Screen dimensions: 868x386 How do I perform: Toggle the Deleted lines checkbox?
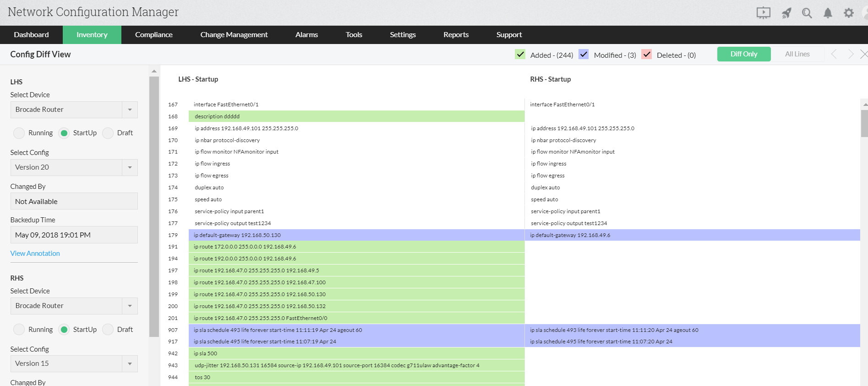click(x=647, y=55)
